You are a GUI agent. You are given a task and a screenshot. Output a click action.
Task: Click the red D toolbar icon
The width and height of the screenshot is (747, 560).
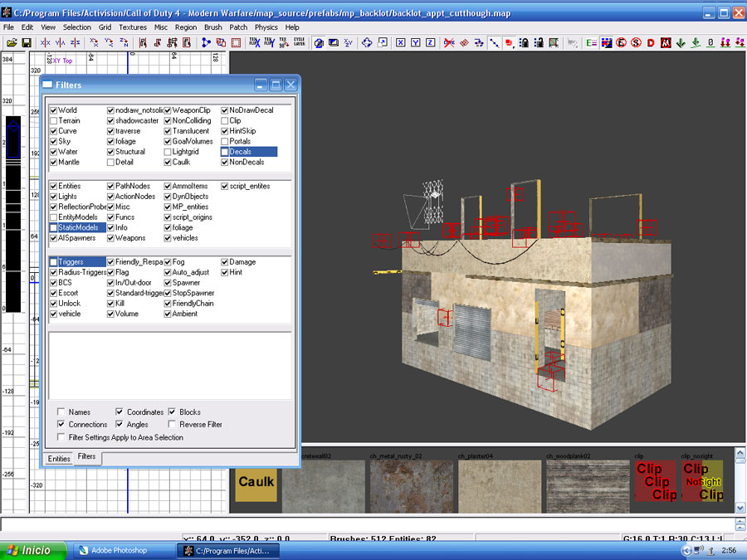pyautogui.click(x=651, y=43)
